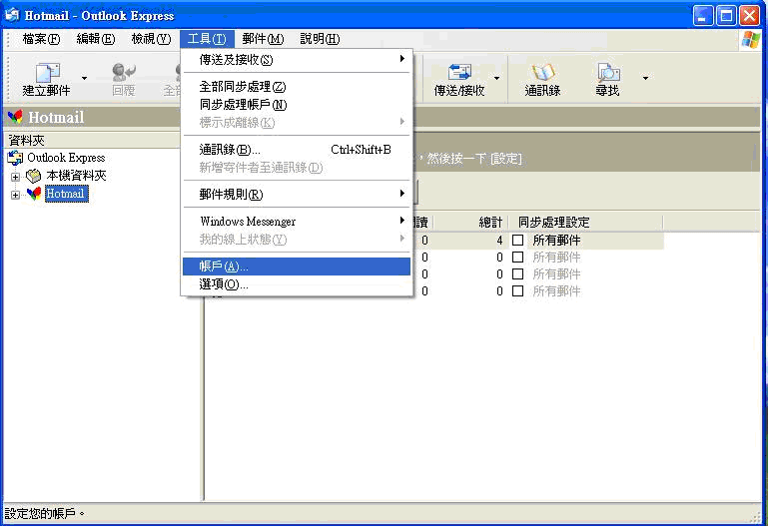Click status bar text 設定您的帳戶
The image size is (768, 532).
pyautogui.click(x=44, y=513)
